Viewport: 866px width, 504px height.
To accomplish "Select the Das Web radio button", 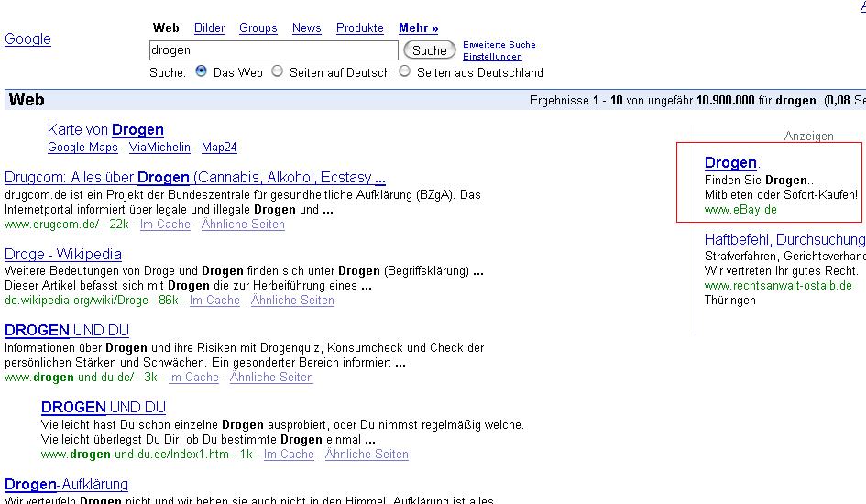I will (x=201, y=71).
